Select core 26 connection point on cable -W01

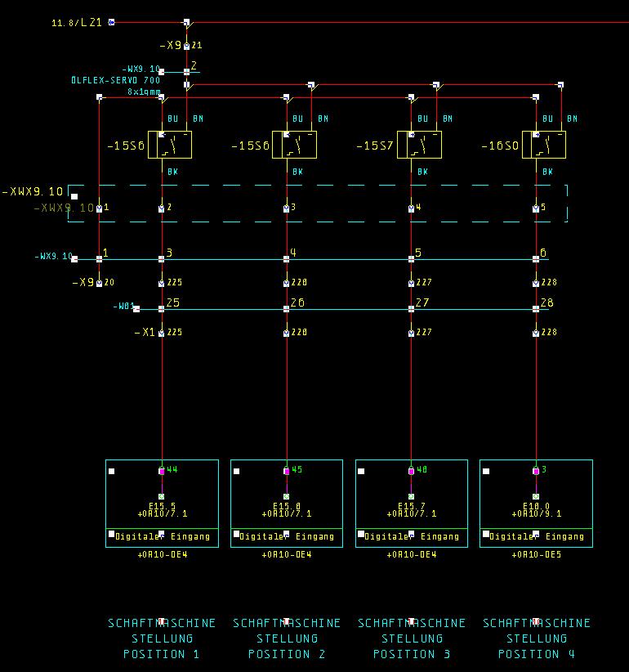(x=287, y=309)
